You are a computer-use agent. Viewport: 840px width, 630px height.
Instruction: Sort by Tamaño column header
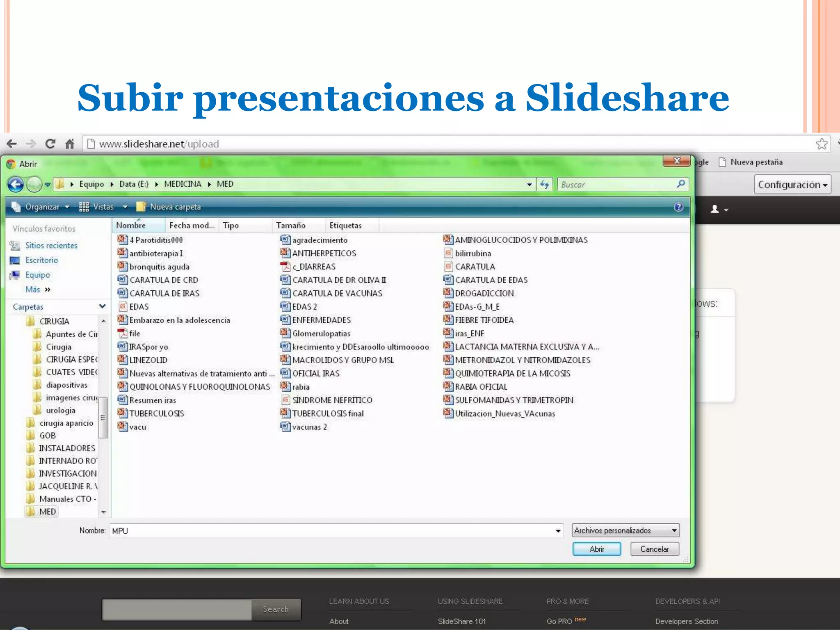(298, 225)
